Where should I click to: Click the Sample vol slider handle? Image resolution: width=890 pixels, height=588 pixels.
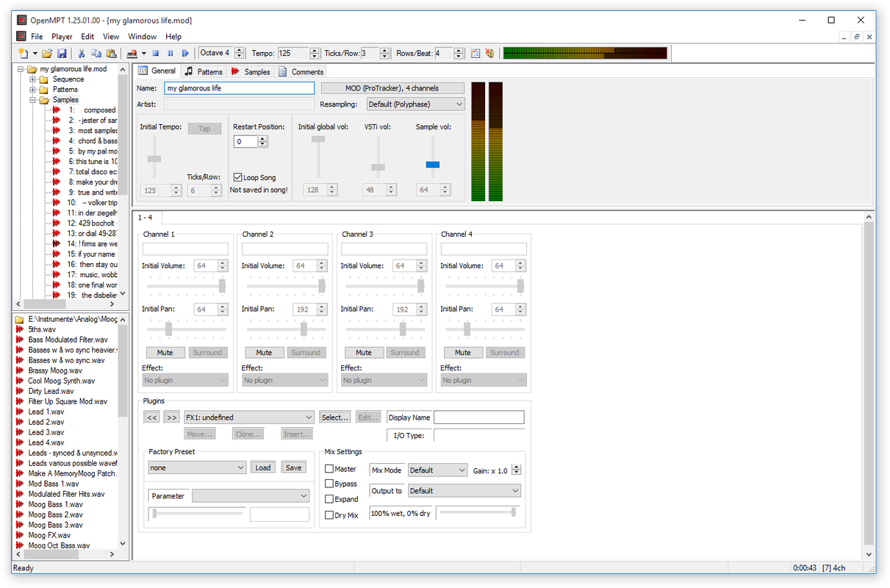[x=433, y=165]
